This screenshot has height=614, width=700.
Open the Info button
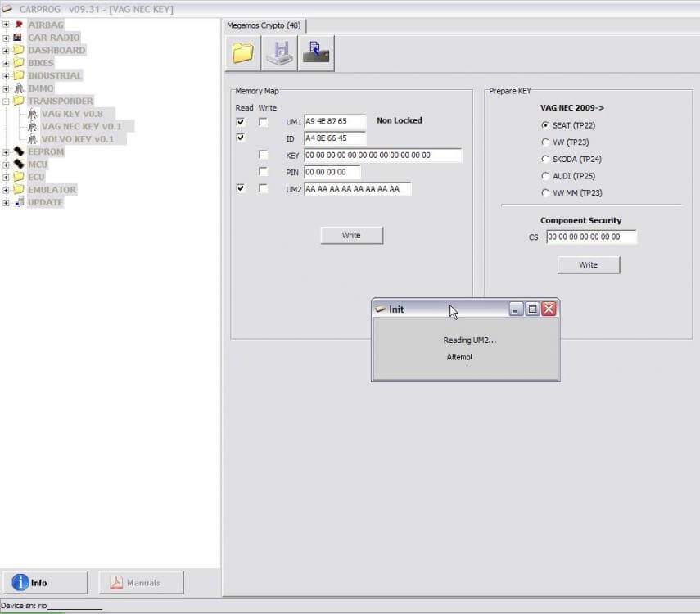coord(46,583)
